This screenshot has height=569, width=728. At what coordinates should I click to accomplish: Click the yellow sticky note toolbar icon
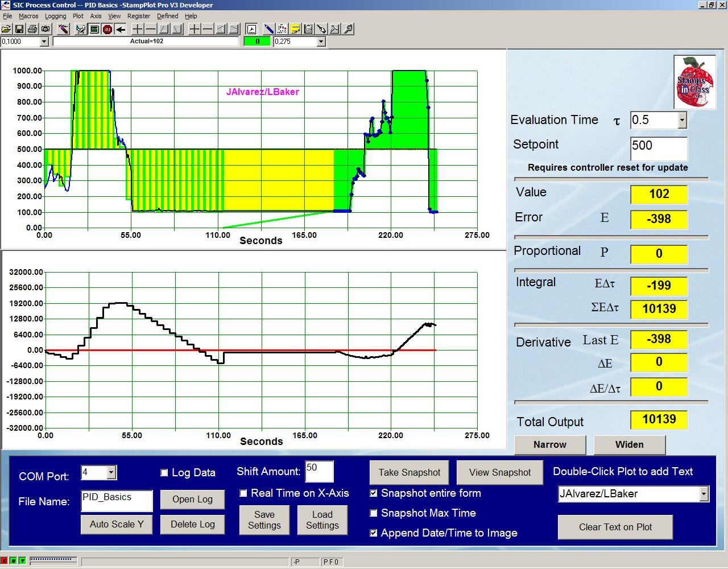295,29
